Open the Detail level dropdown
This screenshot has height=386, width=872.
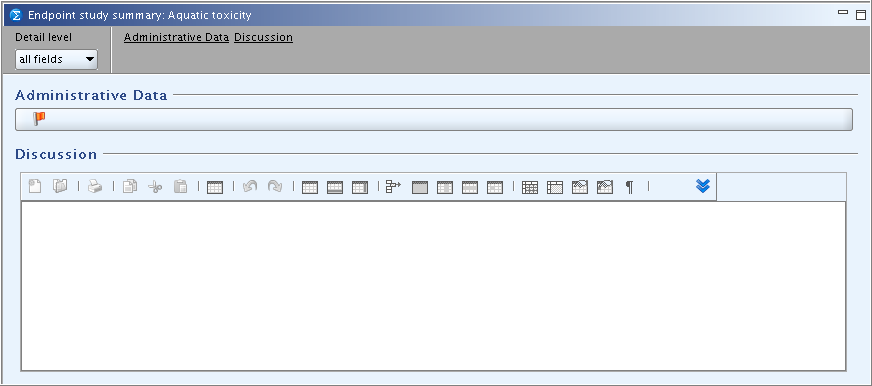pos(56,60)
